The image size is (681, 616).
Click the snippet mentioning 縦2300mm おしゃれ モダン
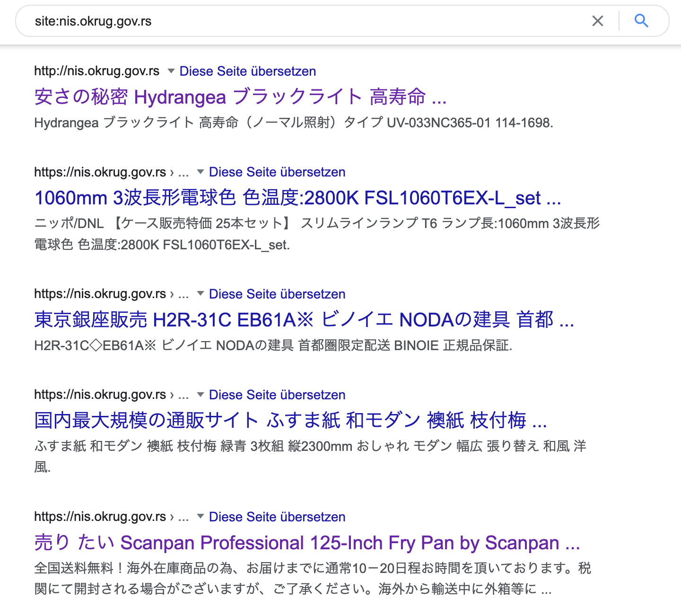310,457
